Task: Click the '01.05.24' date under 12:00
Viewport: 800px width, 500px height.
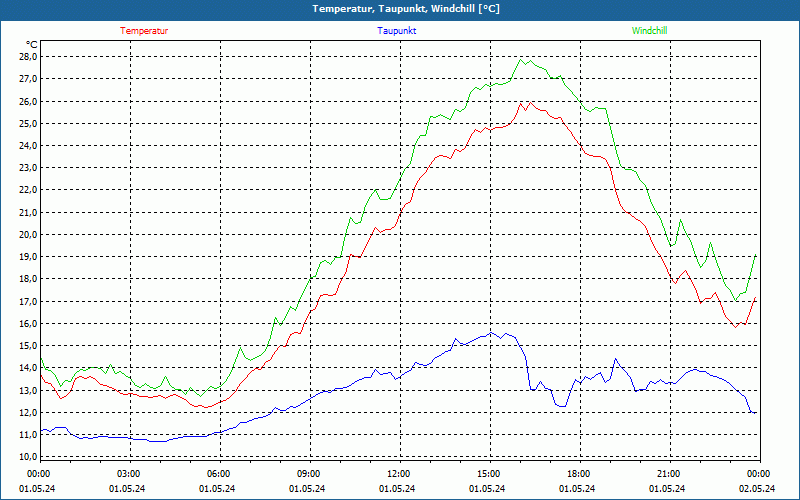Action: click(397, 489)
